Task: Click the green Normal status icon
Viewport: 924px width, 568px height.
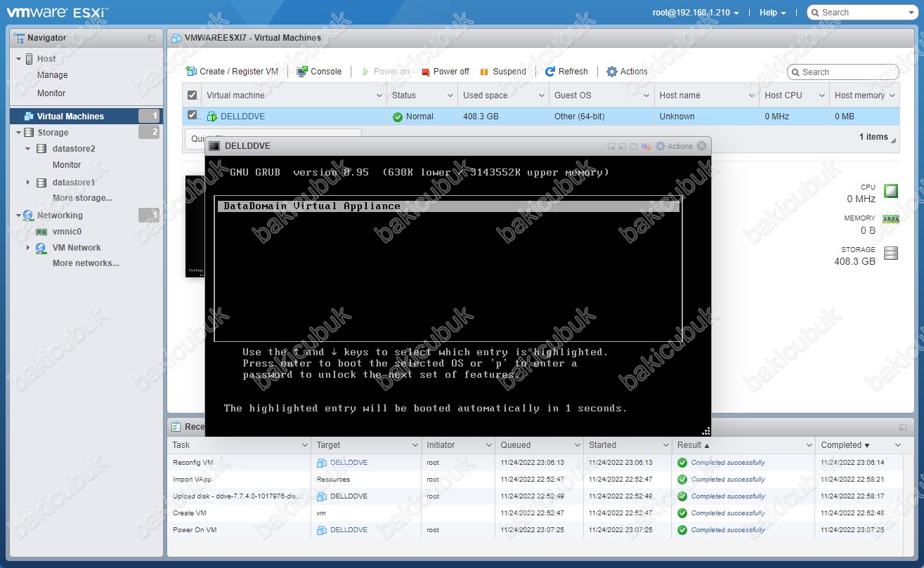Action: pyautogui.click(x=398, y=117)
